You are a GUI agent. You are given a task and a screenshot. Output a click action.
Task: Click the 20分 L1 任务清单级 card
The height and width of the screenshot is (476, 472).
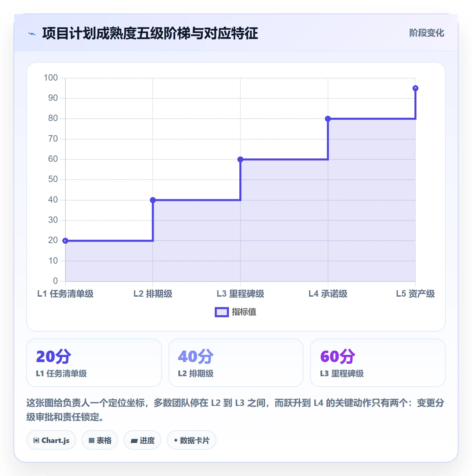pos(94,363)
